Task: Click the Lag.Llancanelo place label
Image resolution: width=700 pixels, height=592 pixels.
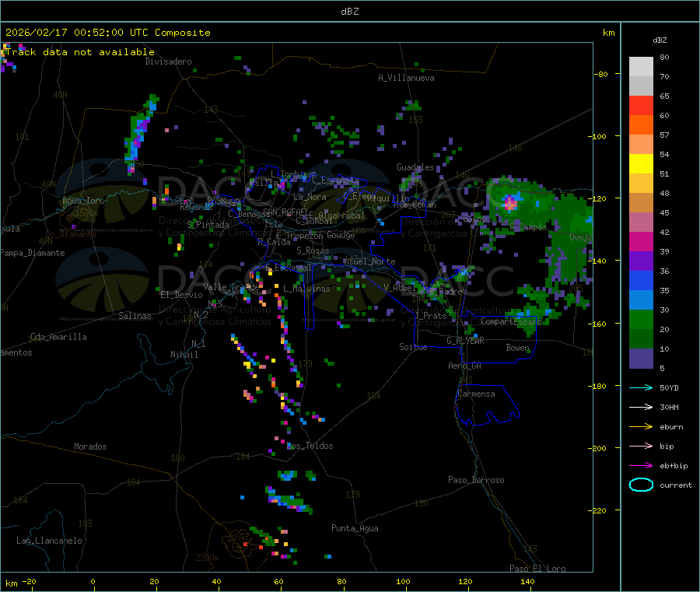Action: [x=49, y=541]
